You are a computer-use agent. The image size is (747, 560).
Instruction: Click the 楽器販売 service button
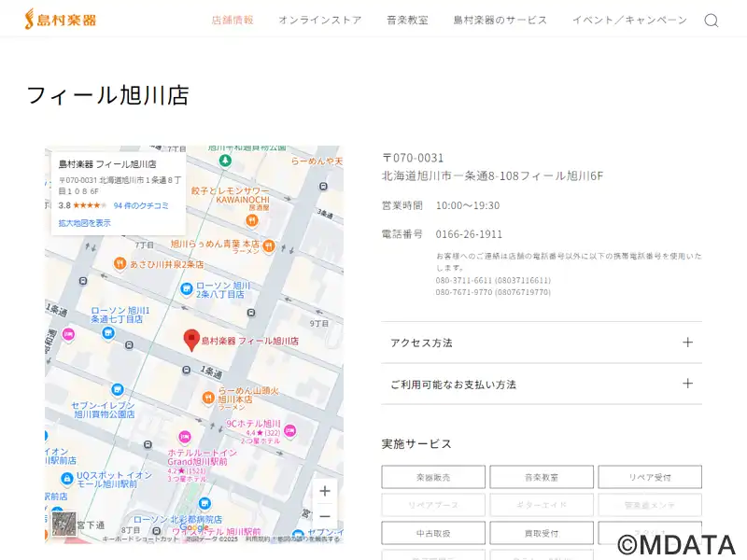coord(433,477)
